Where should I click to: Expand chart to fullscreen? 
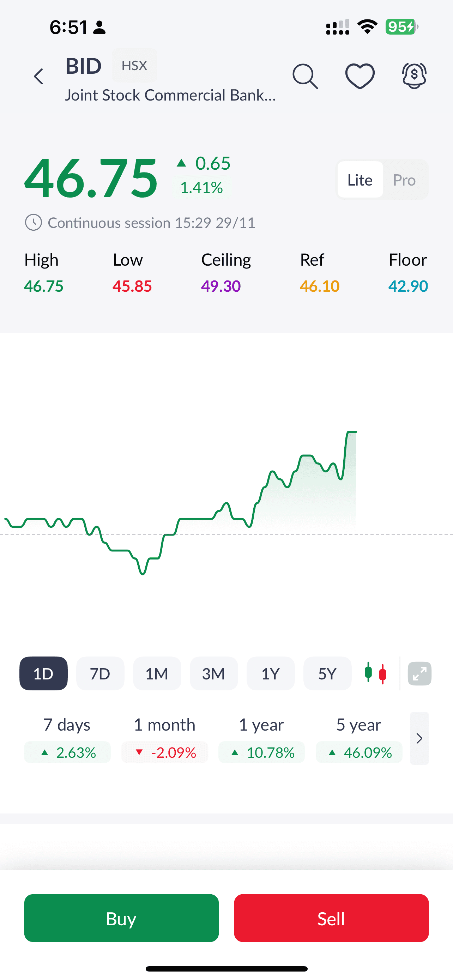(x=419, y=674)
